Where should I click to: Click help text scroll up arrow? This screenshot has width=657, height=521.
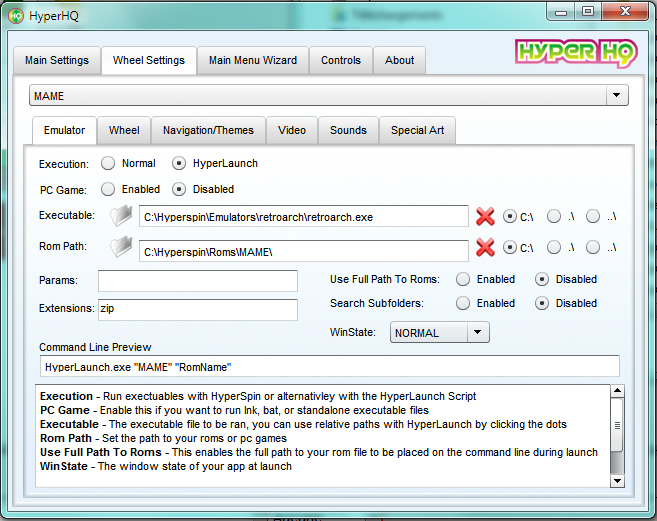pos(617,391)
